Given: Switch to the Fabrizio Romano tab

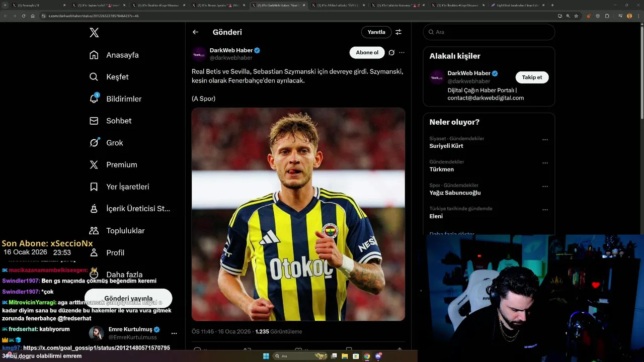Looking at the screenshot, I should coord(397,5).
